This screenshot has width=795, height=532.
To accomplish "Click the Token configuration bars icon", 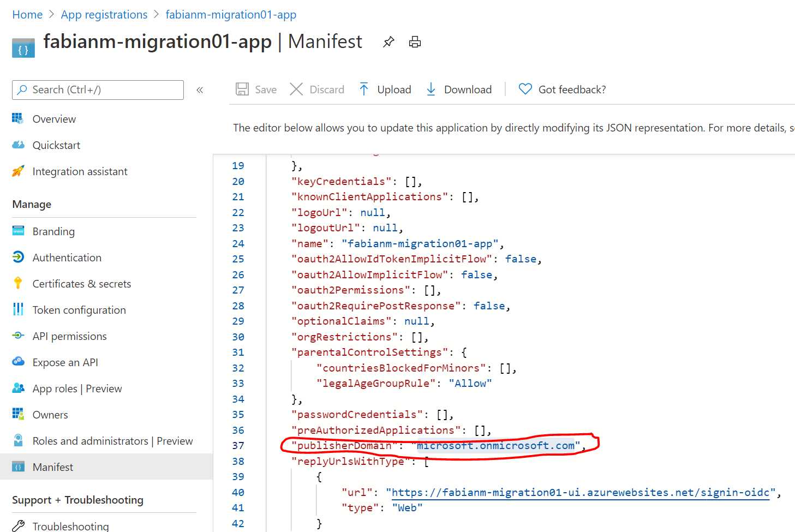I will pyautogui.click(x=18, y=309).
